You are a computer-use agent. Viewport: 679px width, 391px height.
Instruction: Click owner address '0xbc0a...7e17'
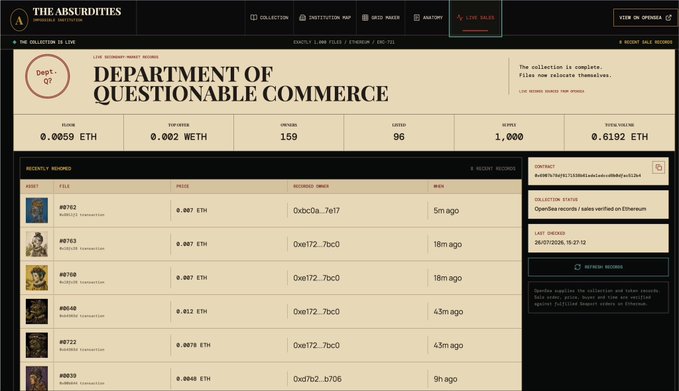click(317, 211)
